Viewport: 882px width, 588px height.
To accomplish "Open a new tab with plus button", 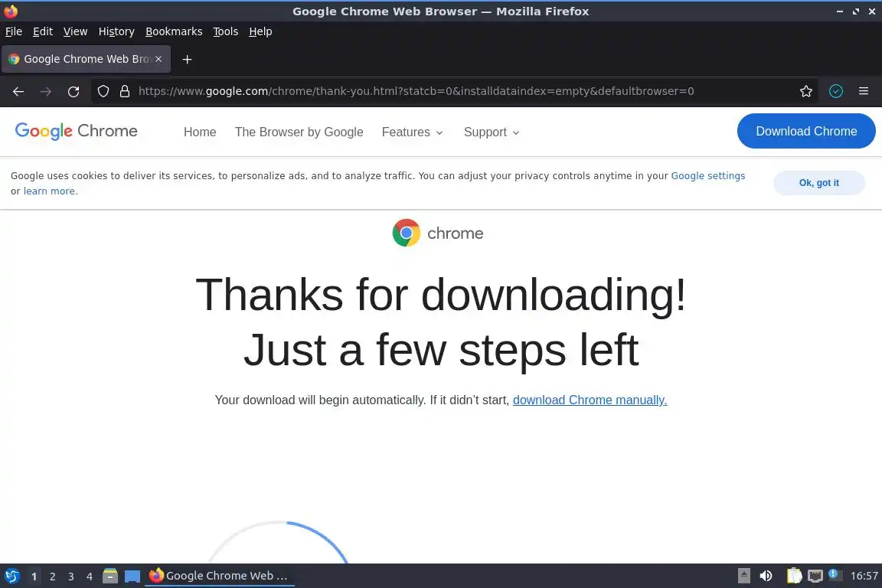I will (x=188, y=59).
